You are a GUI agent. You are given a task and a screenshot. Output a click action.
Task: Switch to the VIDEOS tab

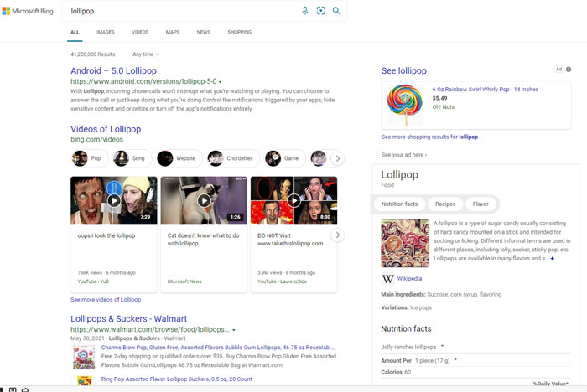point(140,32)
